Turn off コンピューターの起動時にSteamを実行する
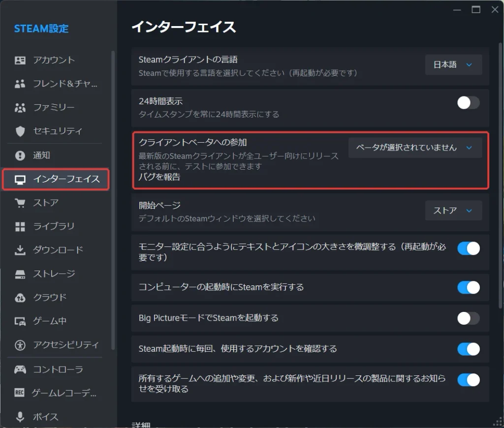Image resolution: width=504 pixels, height=428 pixels. (x=469, y=287)
